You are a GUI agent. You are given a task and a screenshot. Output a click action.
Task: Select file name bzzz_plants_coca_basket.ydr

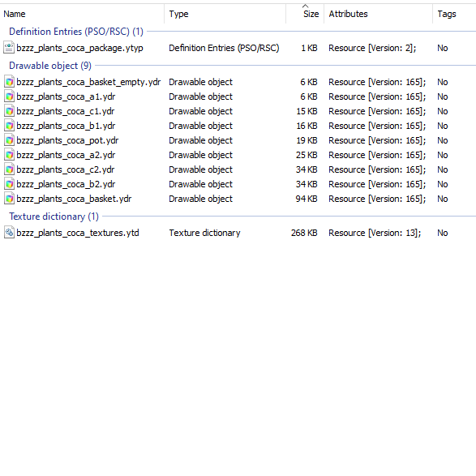(x=74, y=199)
